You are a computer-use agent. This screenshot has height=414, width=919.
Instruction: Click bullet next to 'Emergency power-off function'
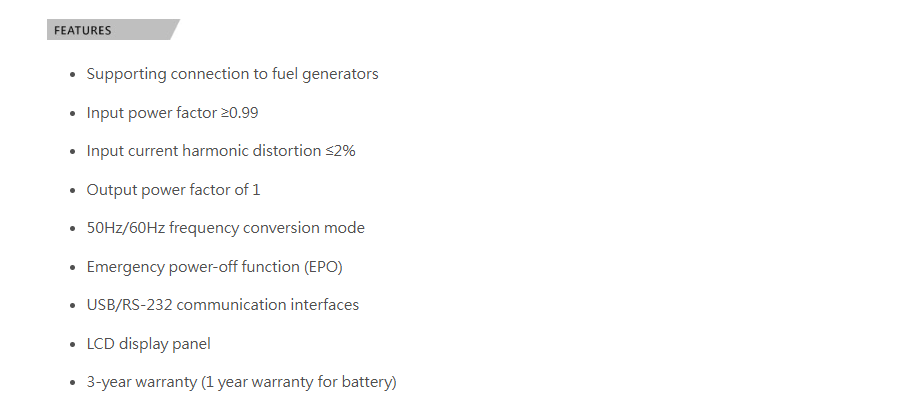[72, 268]
